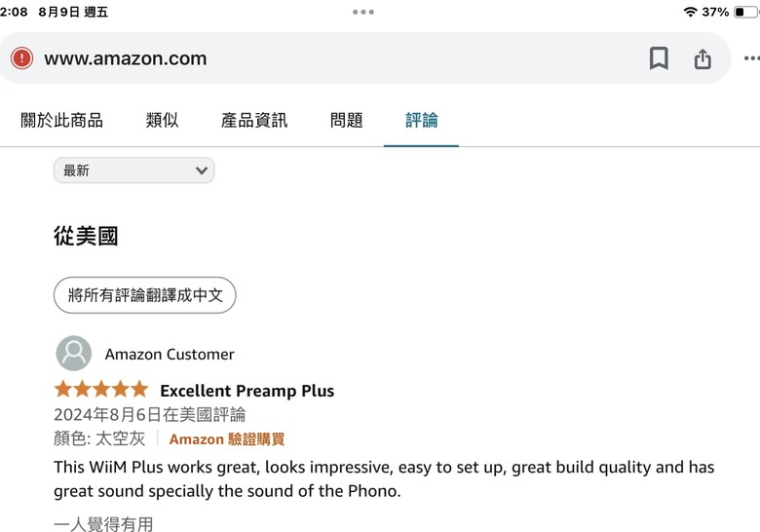This screenshot has height=532, width=760.
Task: Switch to 關於此商品 tab
Action: (x=62, y=120)
